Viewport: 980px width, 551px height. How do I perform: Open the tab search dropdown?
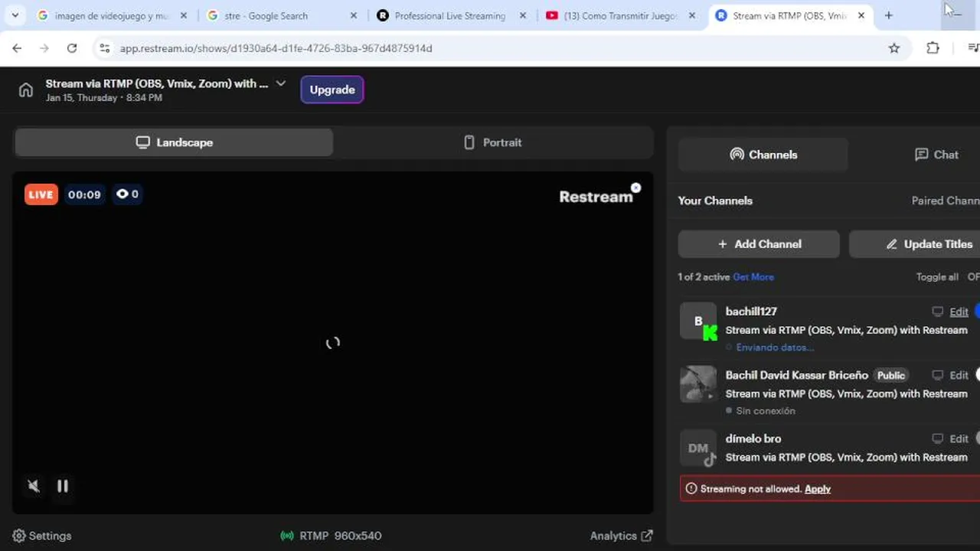coord(15,15)
